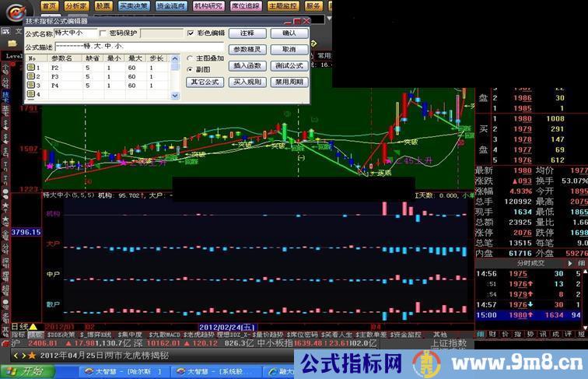The width and height of the screenshot is (588, 379).
Task: Click yellow triangle next to 日线
Action: tap(33, 326)
